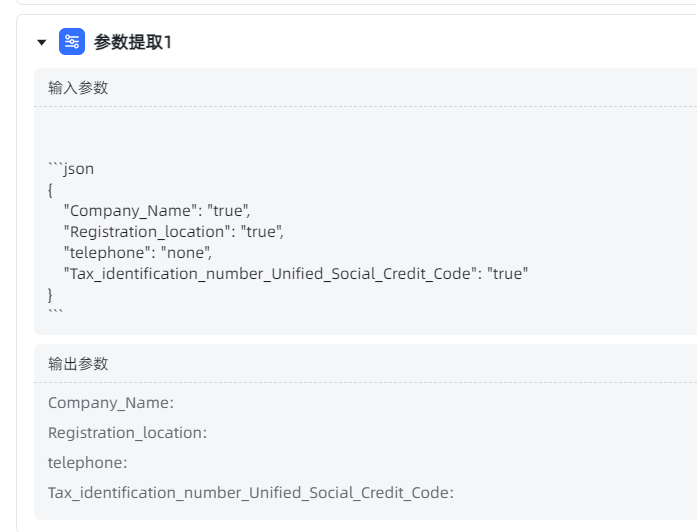Screen dimensions: 697x532
Task: Click the 输入参数 section header
Action: pyautogui.click(x=78, y=88)
